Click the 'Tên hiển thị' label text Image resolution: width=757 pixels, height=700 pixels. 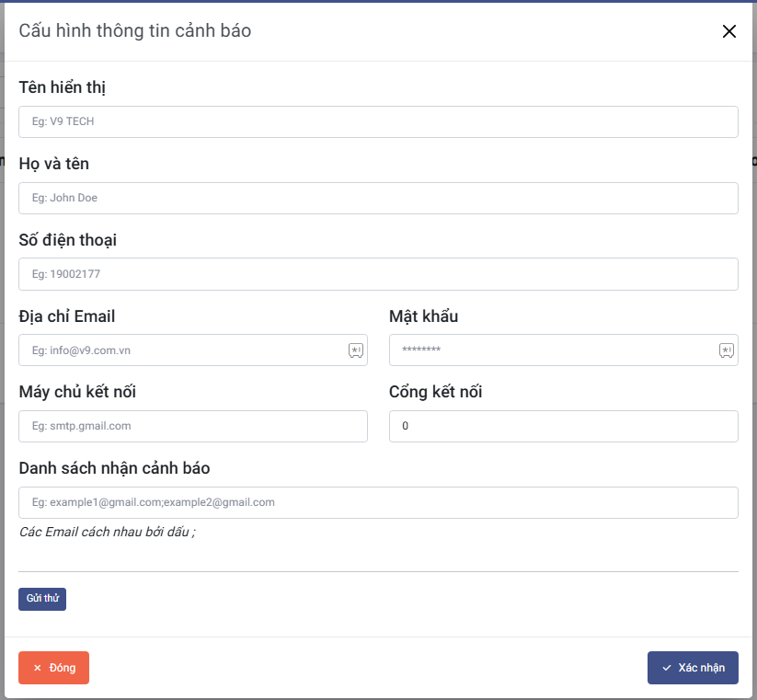pyautogui.click(x=63, y=87)
